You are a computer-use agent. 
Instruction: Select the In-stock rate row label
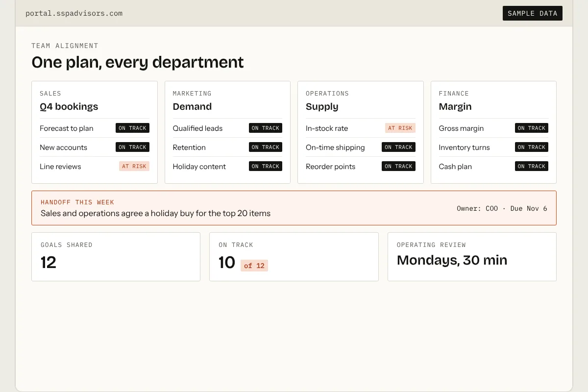(x=327, y=128)
